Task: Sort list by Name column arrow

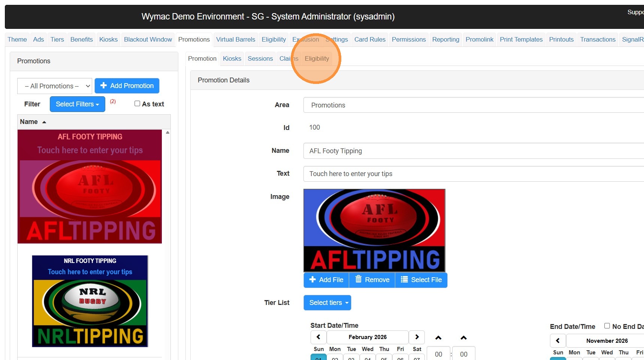Action: point(44,122)
